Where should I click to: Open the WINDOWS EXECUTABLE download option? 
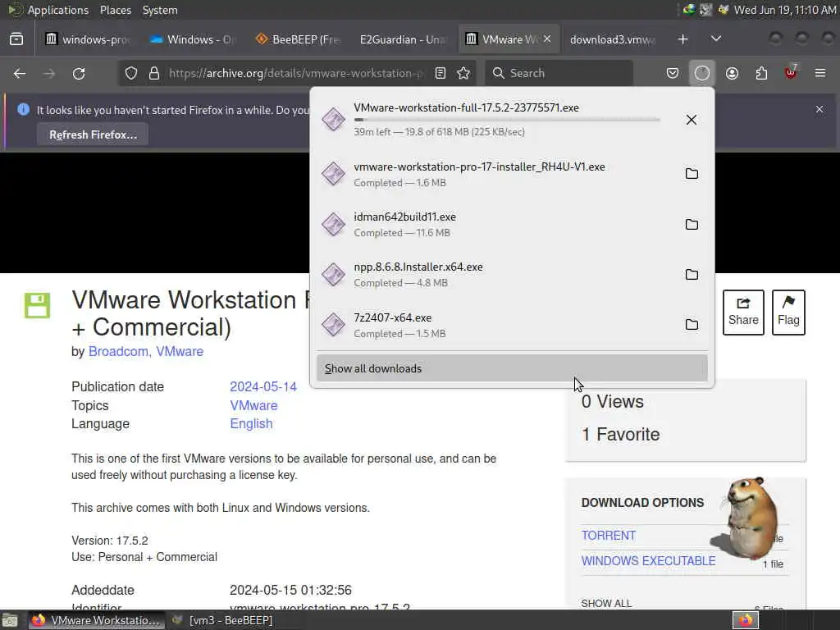point(648,561)
